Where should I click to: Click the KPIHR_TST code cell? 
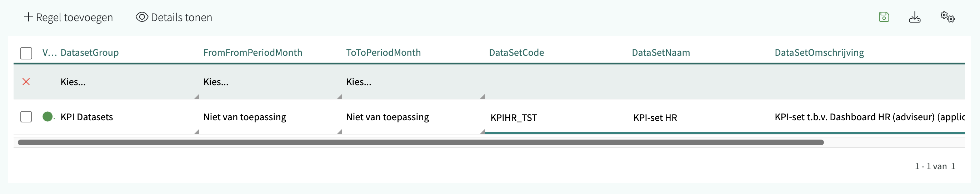click(x=514, y=118)
